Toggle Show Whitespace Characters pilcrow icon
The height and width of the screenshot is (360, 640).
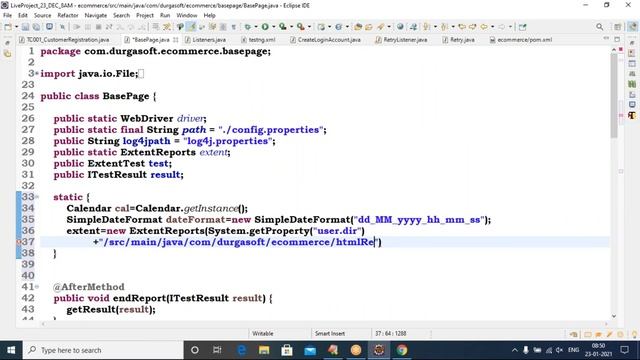point(233,27)
